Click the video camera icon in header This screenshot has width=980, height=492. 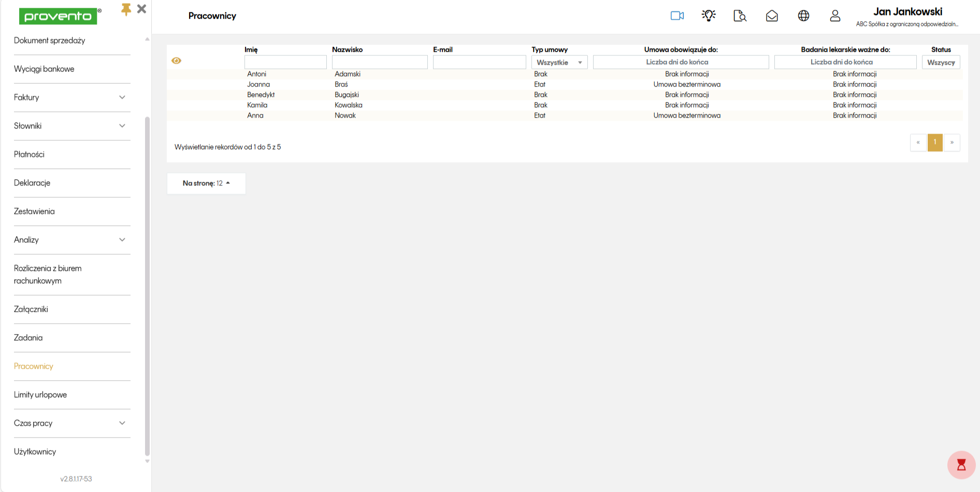[677, 16]
